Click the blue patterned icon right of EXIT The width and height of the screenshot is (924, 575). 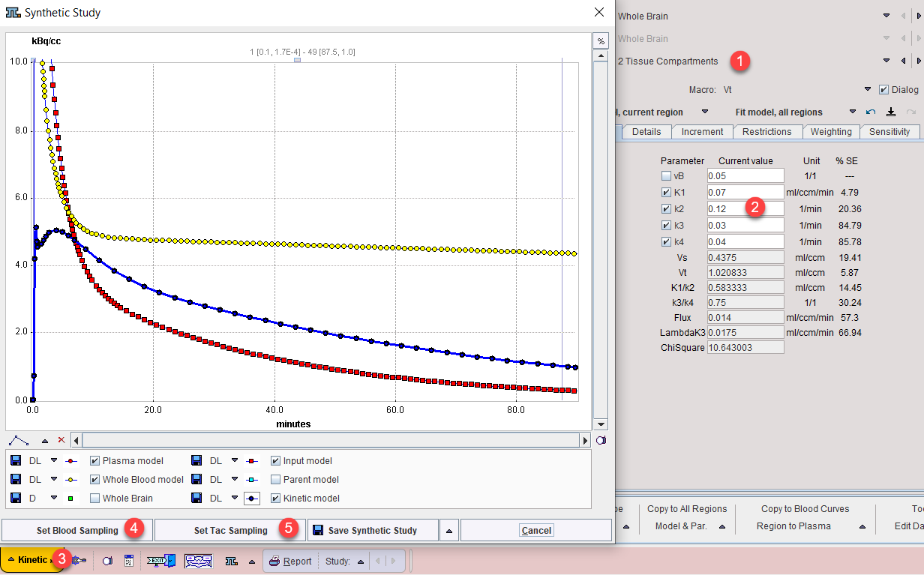(199, 561)
